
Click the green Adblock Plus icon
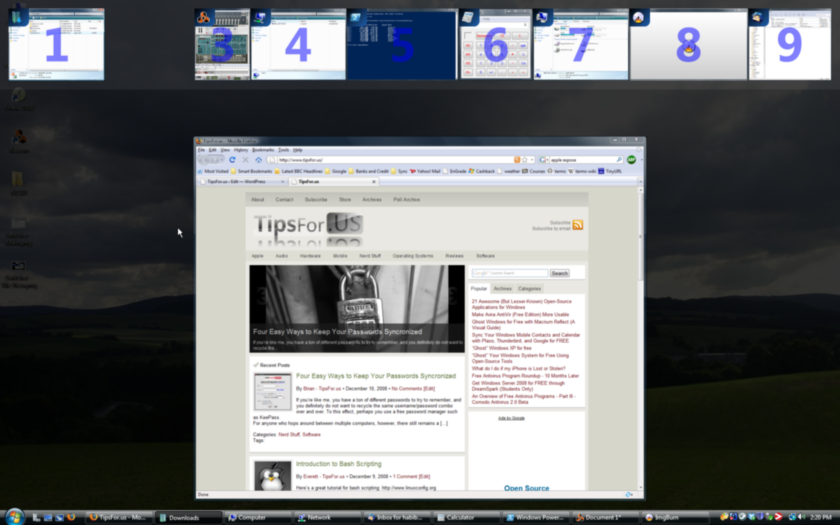coord(632,160)
